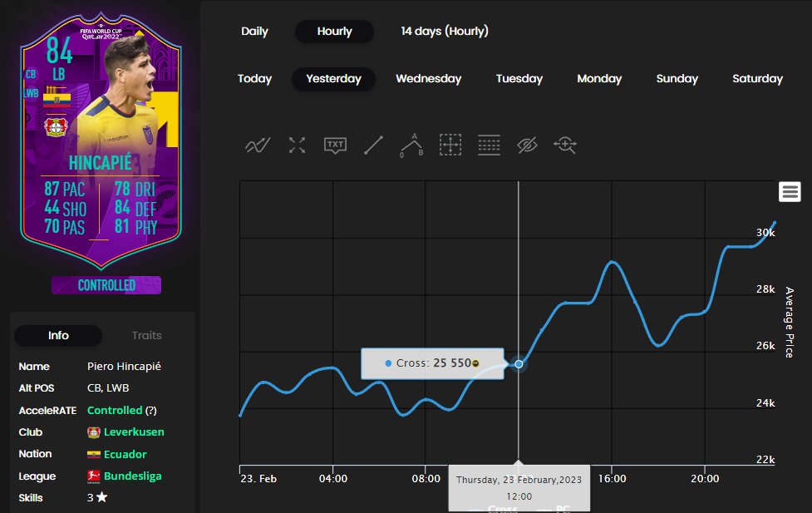Toggle annotations visibility with crossed eye icon
This screenshot has height=513, width=812.
click(x=527, y=146)
